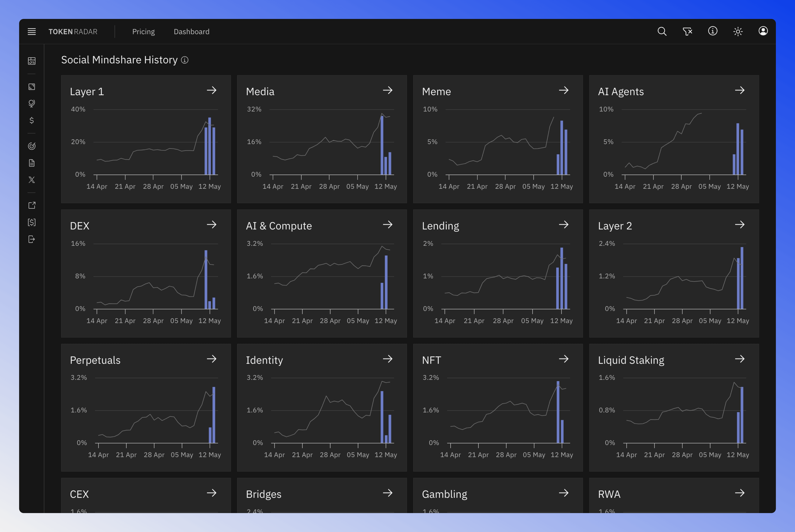Open the hamburger menu
This screenshot has height=532, width=795.
click(x=32, y=32)
